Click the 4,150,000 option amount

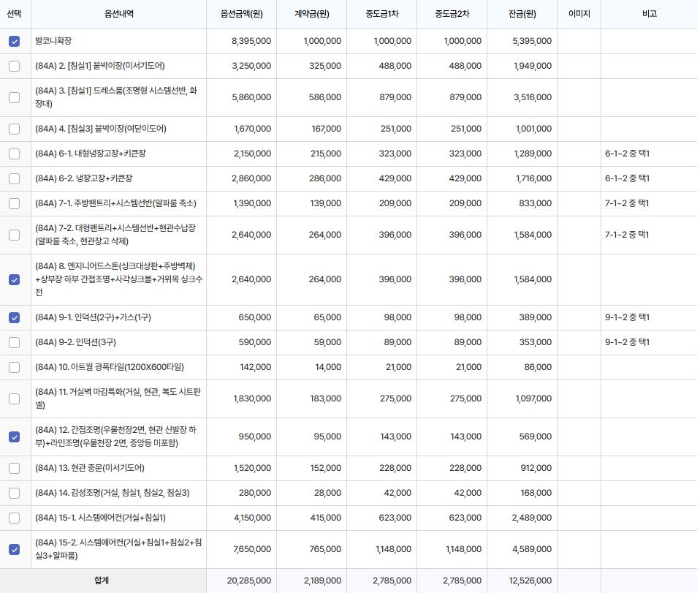tap(252, 518)
